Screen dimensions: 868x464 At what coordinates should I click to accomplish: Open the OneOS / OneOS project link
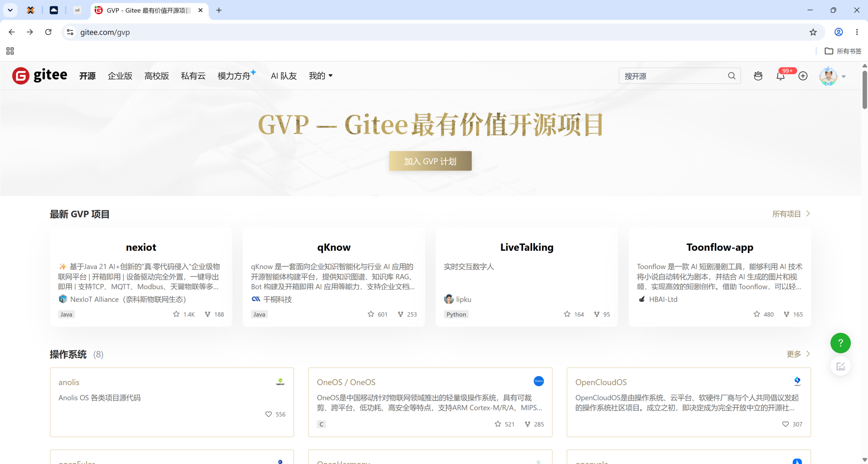346,382
